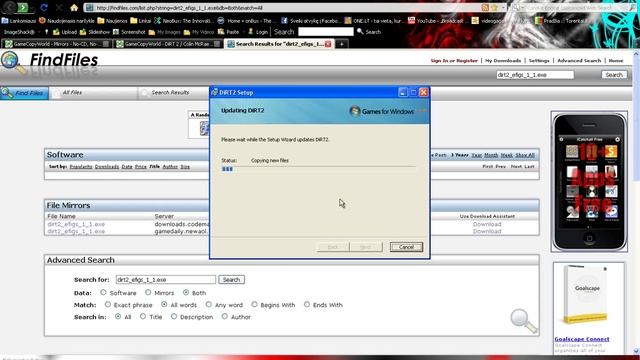Go to the browser Home icon
The image size is (640, 360).
(74, 7)
